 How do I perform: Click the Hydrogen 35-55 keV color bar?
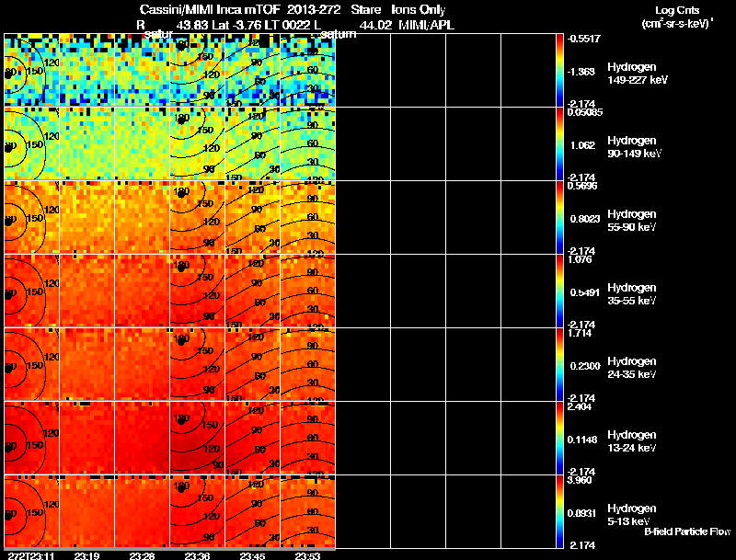click(559, 291)
